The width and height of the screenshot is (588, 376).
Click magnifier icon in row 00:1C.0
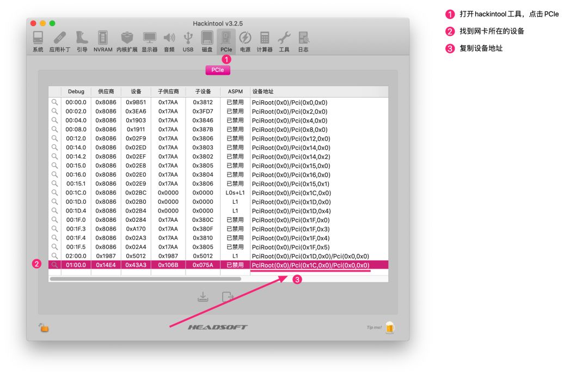point(55,192)
